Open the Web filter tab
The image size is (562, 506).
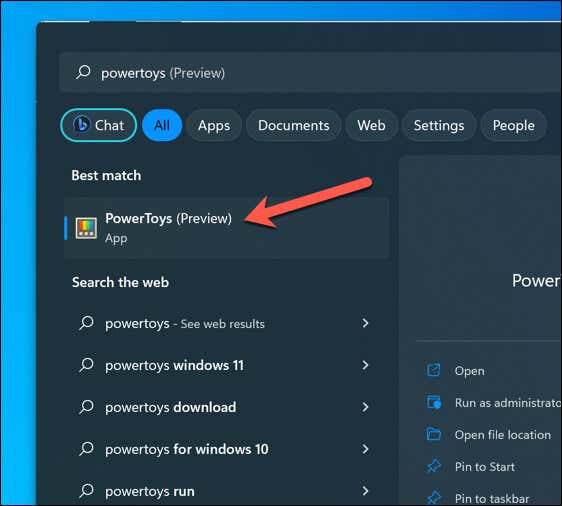click(x=371, y=125)
